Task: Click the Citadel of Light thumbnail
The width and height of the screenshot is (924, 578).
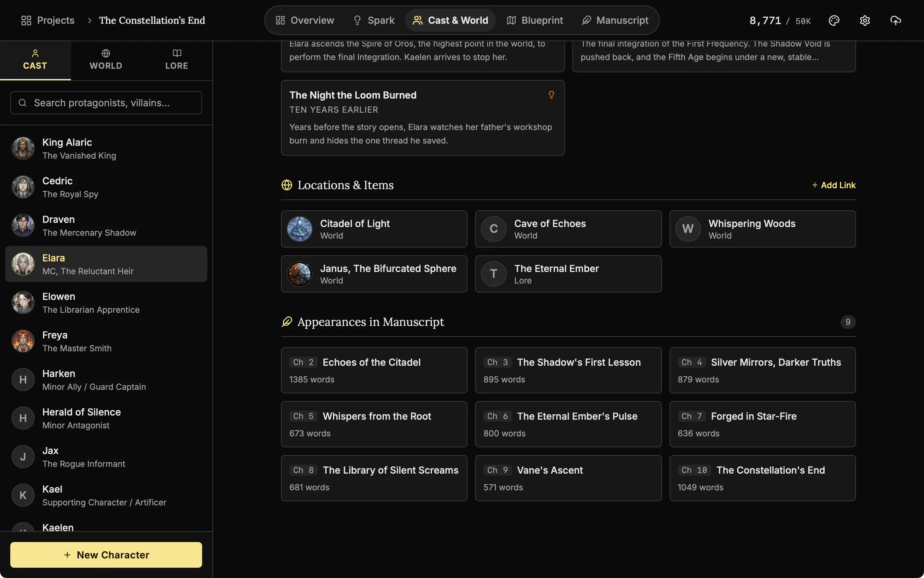Action: coord(300,229)
